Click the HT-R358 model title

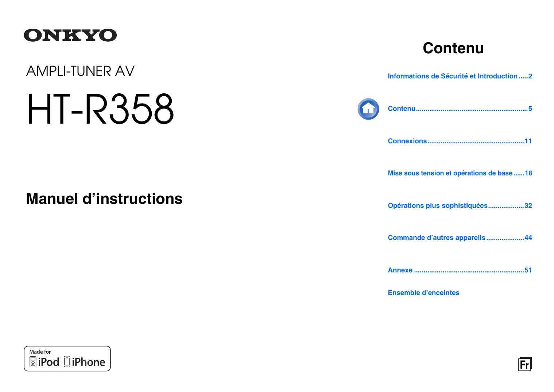tap(100, 109)
